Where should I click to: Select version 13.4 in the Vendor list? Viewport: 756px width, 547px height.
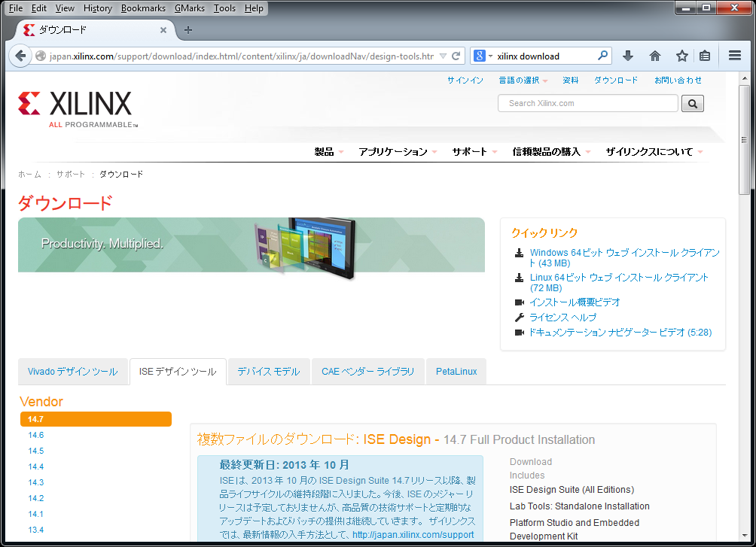(x=35, y=530)
